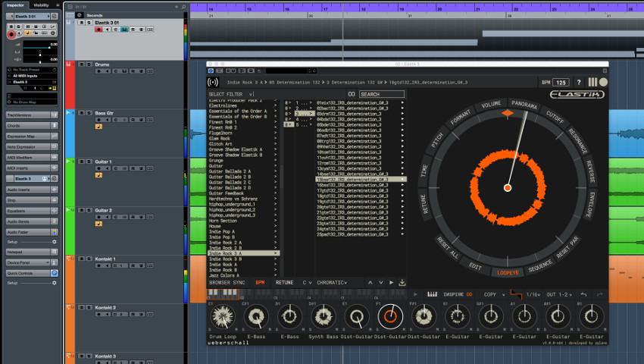This screenshot has width=644, height=364.
Task: Click the download arrow icon in browser bar
Action: pos(402,283)
